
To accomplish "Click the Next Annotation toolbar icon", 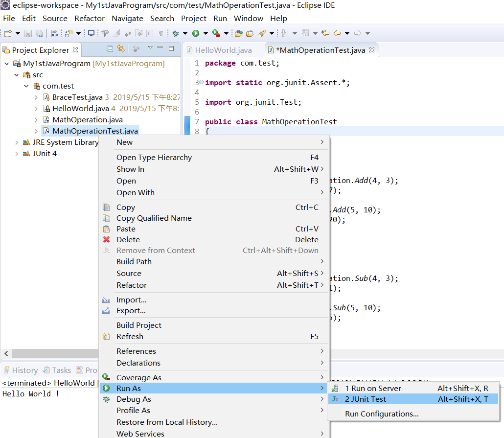I will [x=285, y=33].
